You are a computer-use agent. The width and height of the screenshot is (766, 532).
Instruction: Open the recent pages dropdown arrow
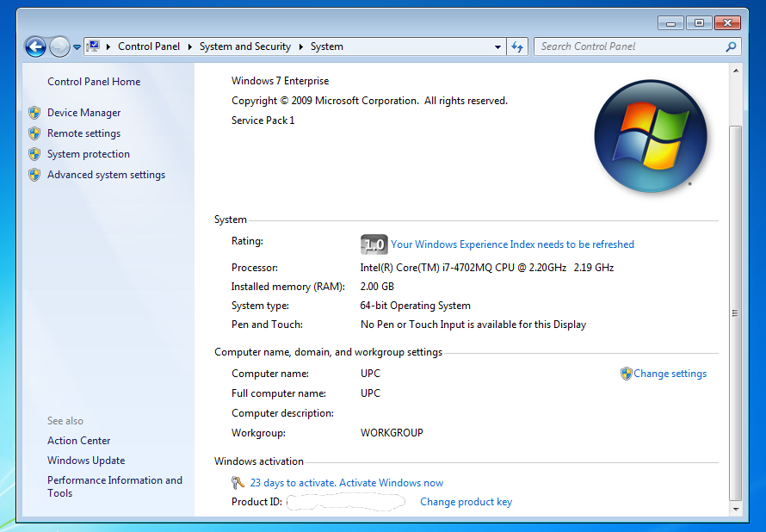[x=77, y=47]
